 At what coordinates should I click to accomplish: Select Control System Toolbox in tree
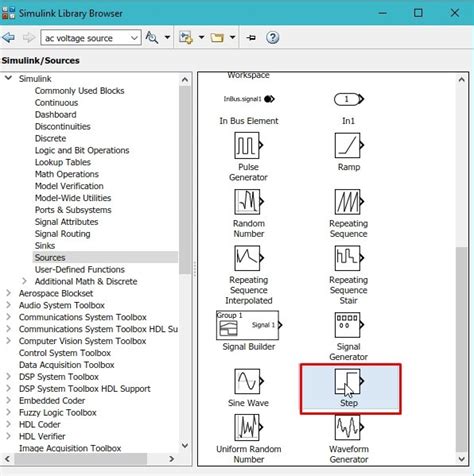(65, 353)
